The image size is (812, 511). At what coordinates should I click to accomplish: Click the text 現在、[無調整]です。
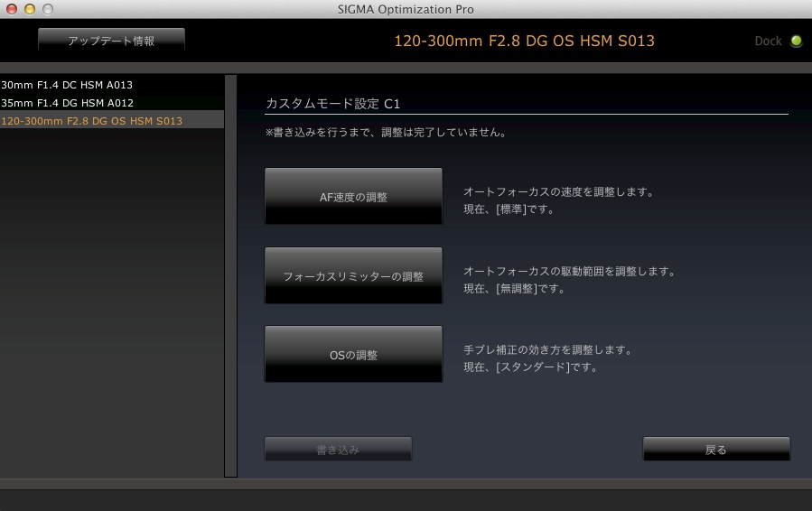[x=514, y=288]
